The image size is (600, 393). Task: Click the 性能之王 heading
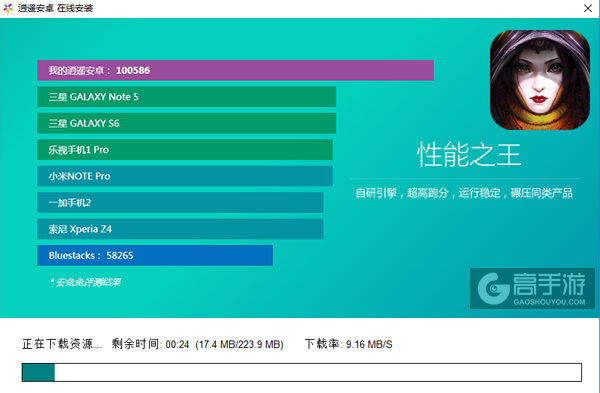[469, 155]
